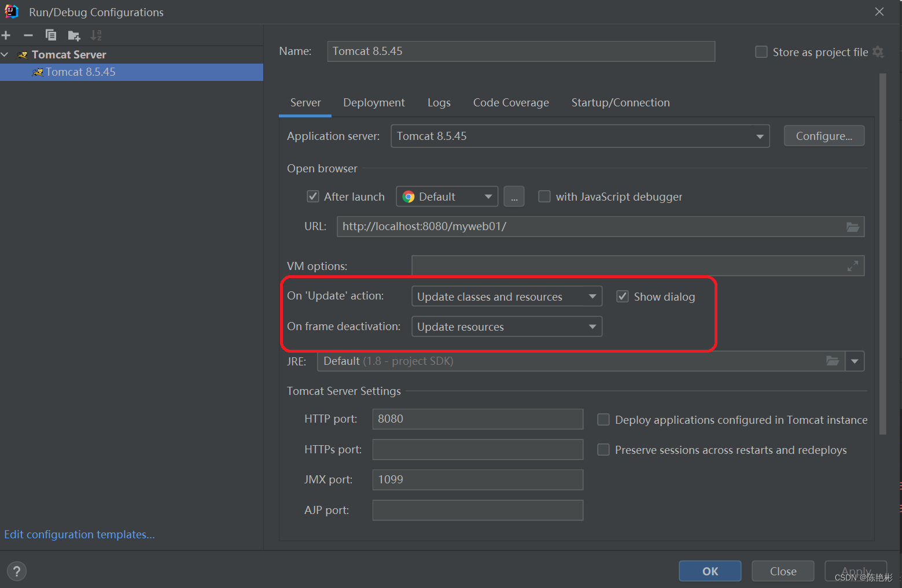Toggle the Show dialog checkbox
Image resolution: width=902 pixels, height=588 pixels.
[623, 297]
